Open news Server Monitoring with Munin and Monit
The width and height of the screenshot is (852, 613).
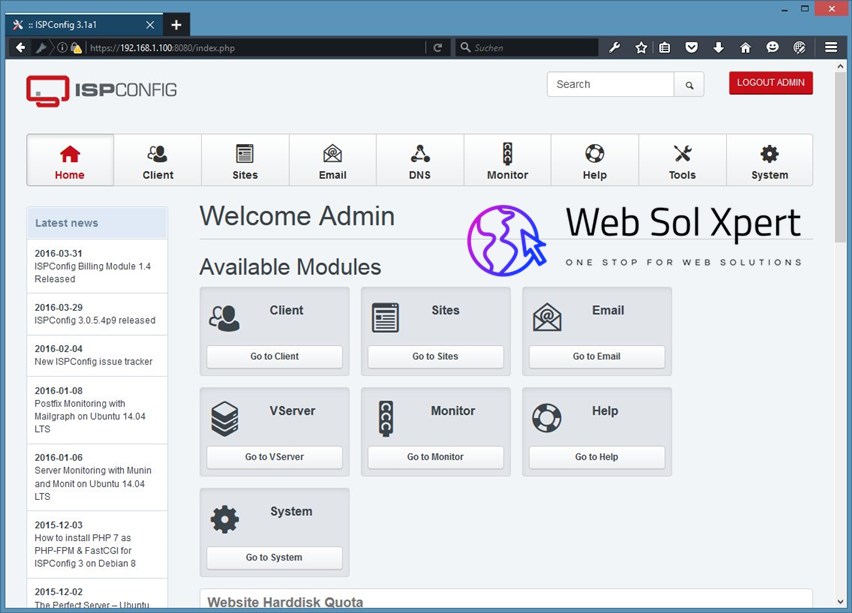(x=93, y=483)
